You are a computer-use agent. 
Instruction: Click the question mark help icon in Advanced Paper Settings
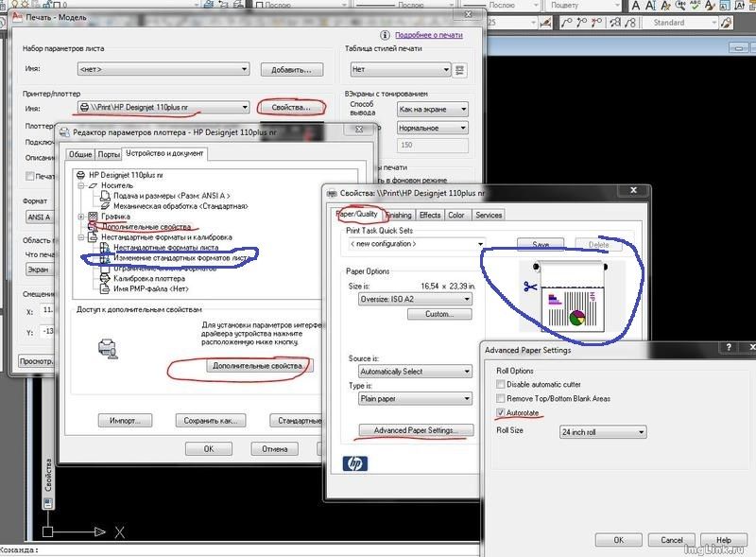728,347
